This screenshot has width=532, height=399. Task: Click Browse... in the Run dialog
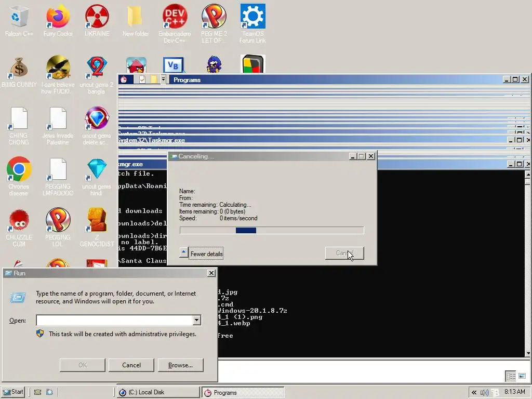[x=180, y=365]
